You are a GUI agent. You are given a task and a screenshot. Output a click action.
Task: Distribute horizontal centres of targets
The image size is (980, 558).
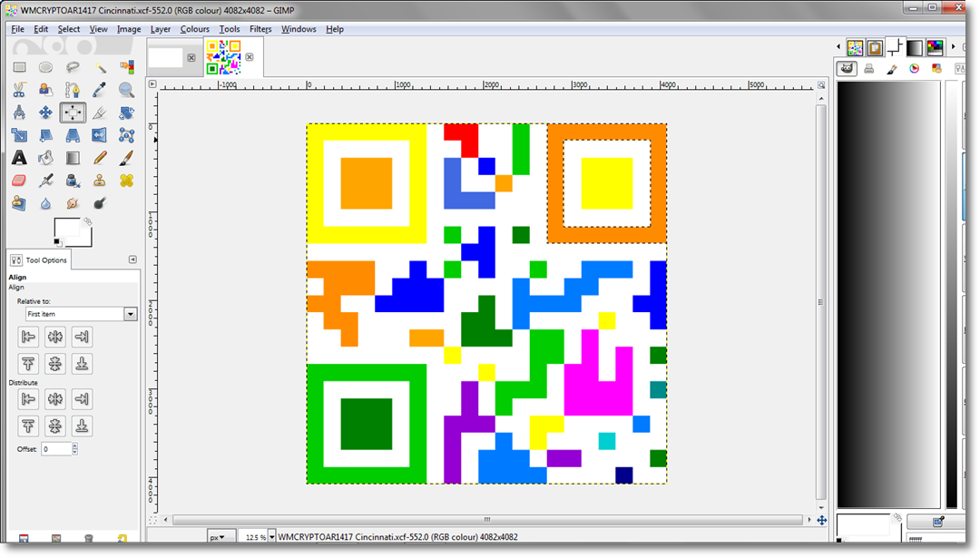click(55, 399)
